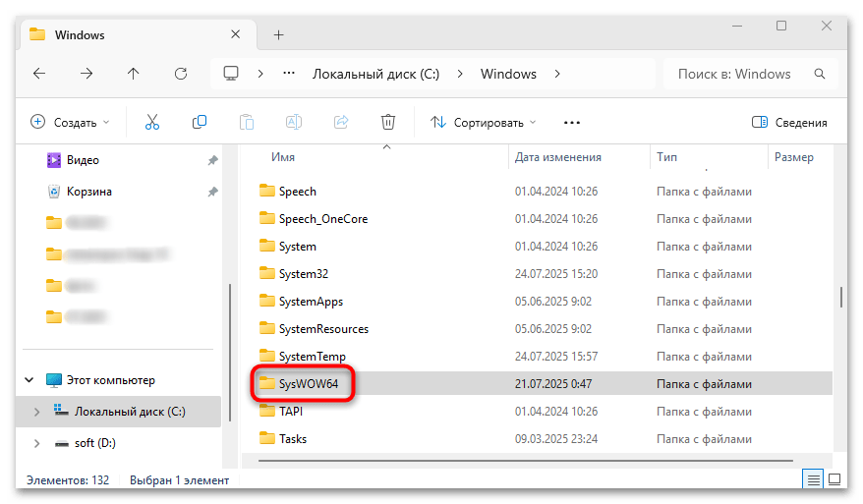Open the Создать dropdown
This screenshot has width=863, height=504.
click(x=70, y=122)
